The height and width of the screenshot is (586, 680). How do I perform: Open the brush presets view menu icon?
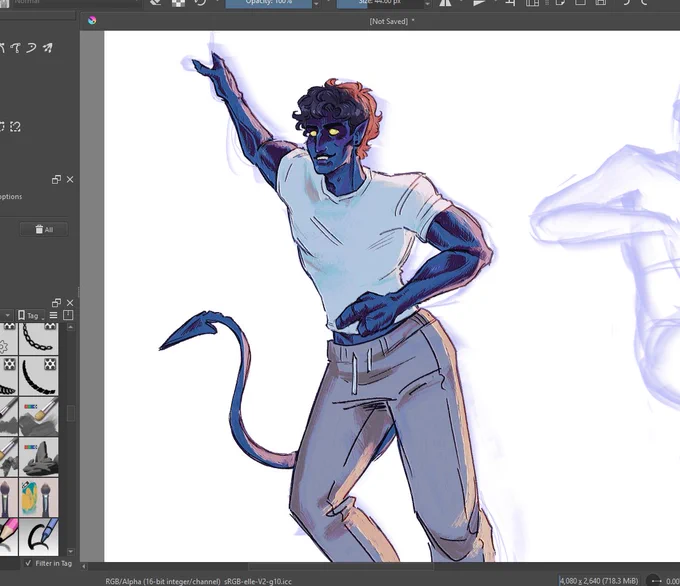pyautogui.click(x=53, y=315)
